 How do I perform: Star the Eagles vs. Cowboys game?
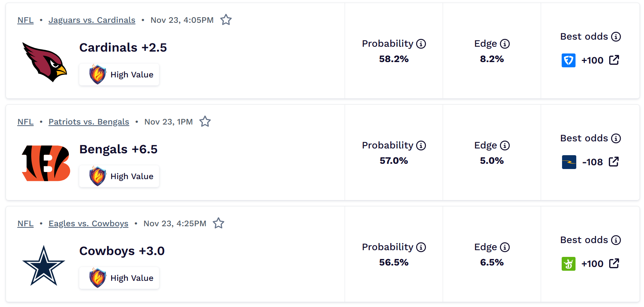219,223
